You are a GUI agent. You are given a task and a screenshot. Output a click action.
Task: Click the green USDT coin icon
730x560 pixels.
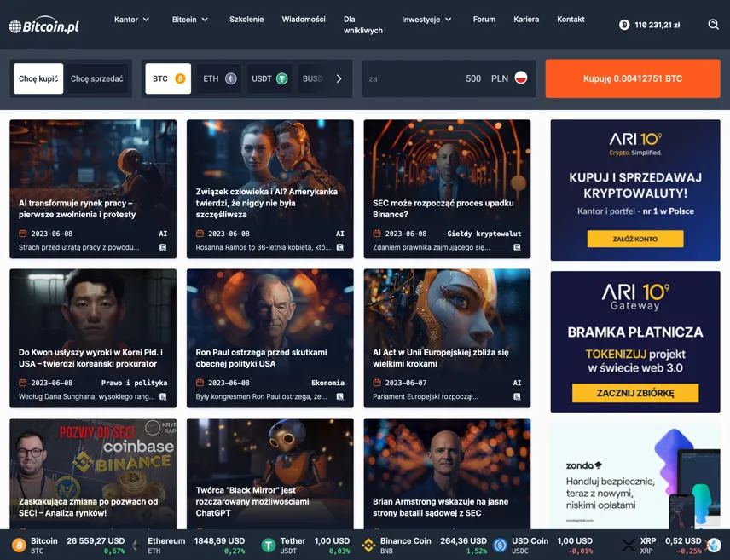(281, 78)
